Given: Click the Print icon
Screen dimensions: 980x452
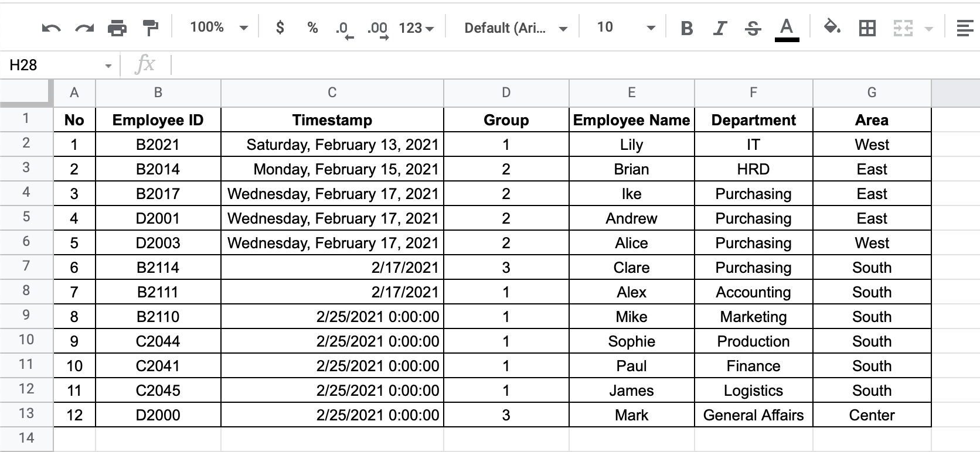Looking at the screenshot, I should pyautogui.click(x=117, y=27).
